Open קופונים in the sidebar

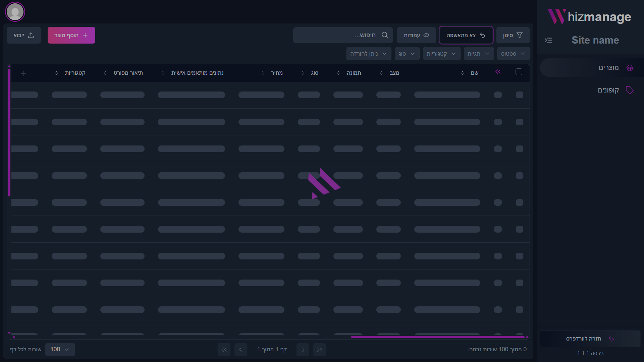[x=608, y=90]
